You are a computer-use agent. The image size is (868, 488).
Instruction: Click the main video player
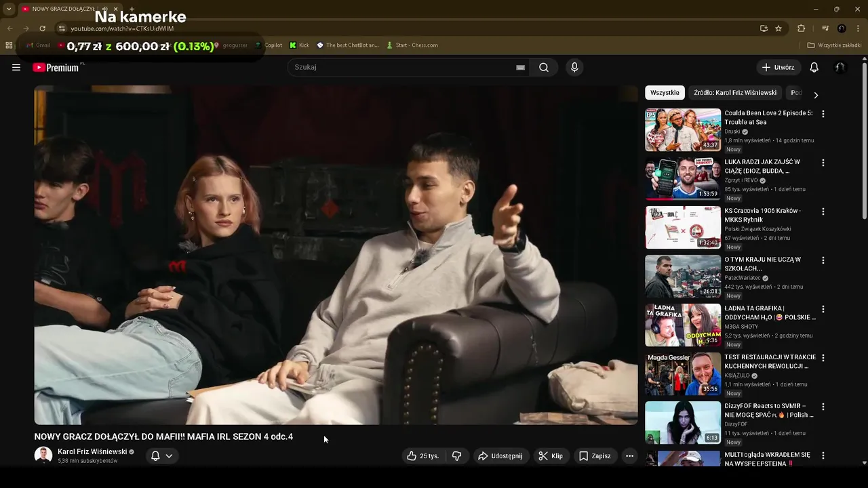point(336,255)
